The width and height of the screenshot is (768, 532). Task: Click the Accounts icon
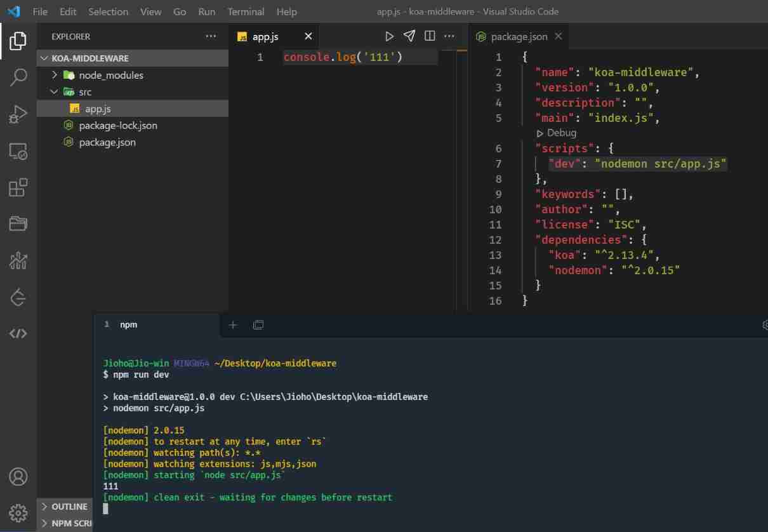tap(18, 476)
